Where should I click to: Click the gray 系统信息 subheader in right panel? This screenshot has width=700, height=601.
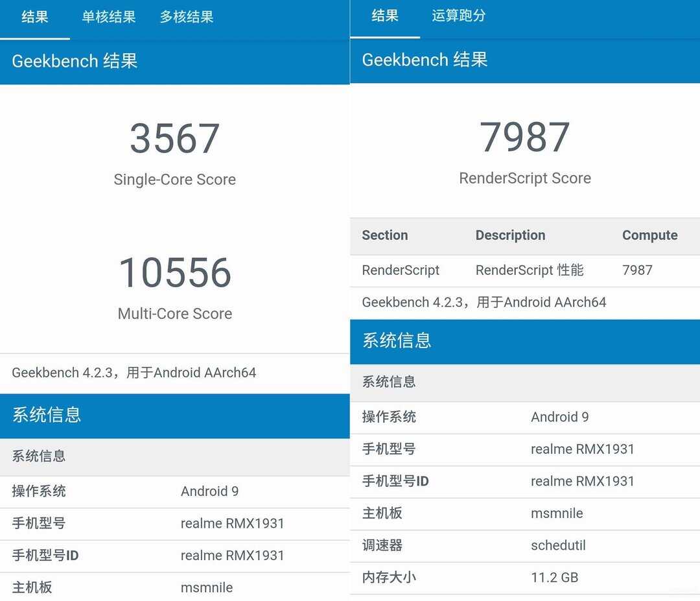(x=389, y=382)
